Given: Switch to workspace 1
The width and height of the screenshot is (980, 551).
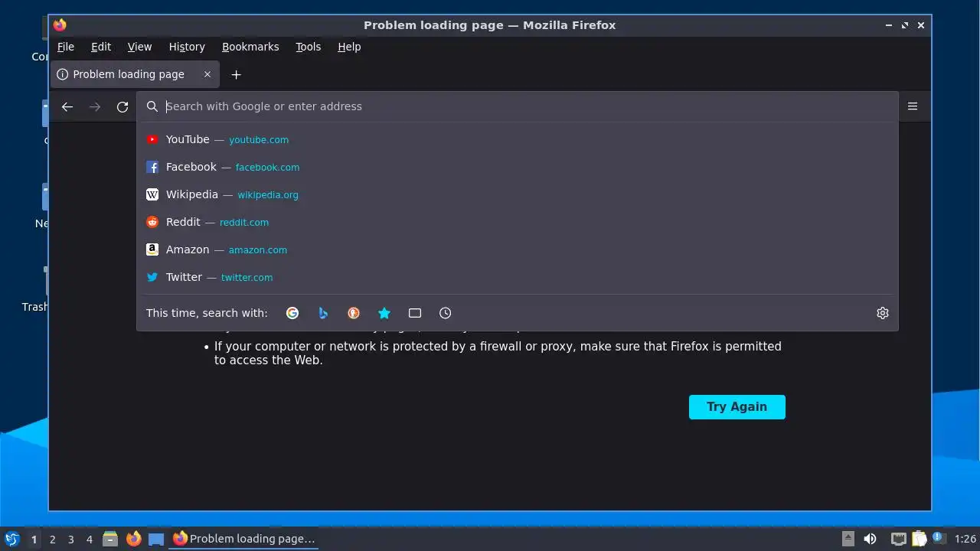Looking at the screenshot, I should coord(34,540).
